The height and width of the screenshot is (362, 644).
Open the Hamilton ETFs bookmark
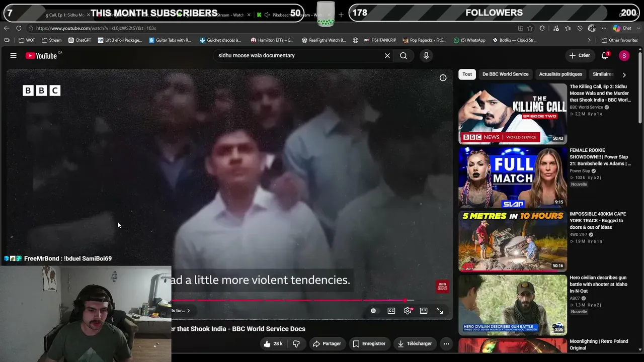(272, 40)
